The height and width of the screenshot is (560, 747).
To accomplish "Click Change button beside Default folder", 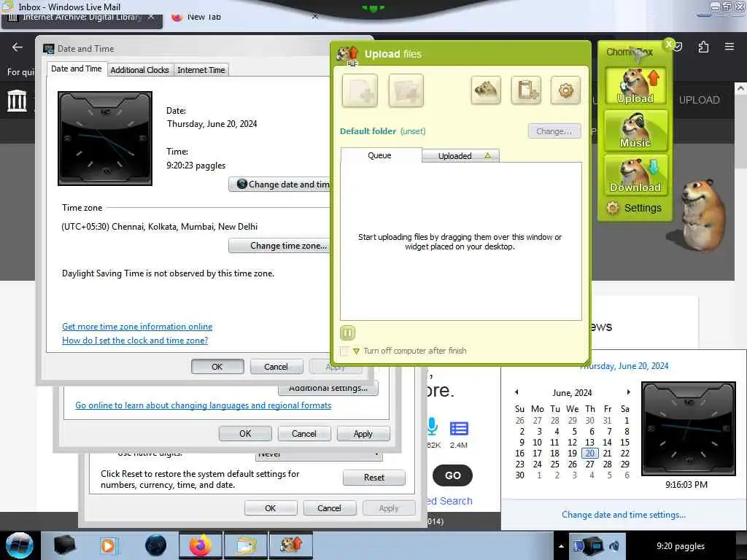I will [554, 131].
